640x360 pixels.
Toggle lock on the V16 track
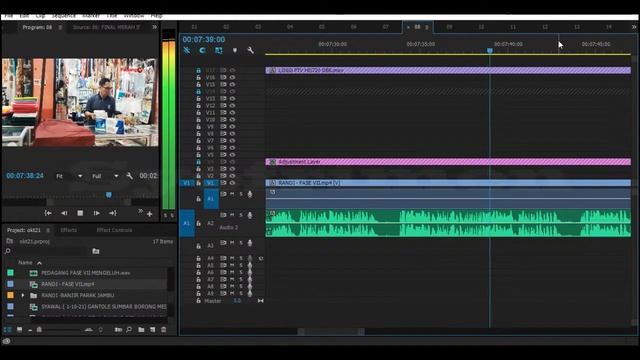(x=198, y=77)
